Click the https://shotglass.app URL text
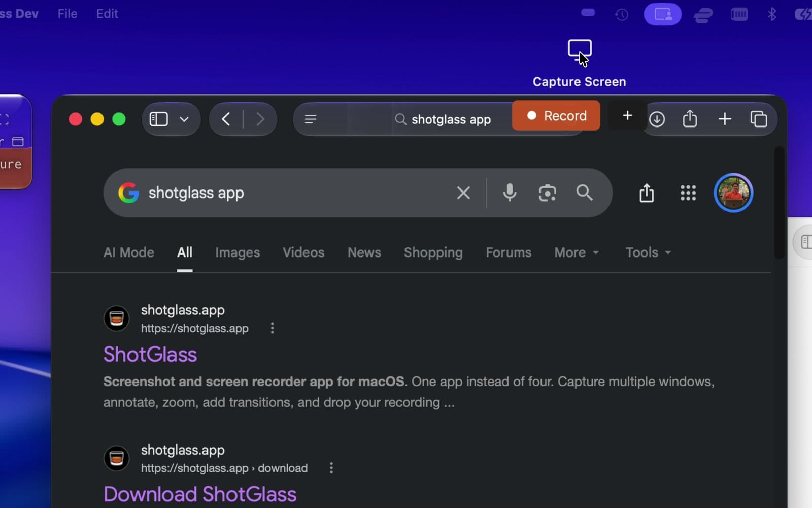The width and height of the screenshot is (812, 508). [195, 328]
